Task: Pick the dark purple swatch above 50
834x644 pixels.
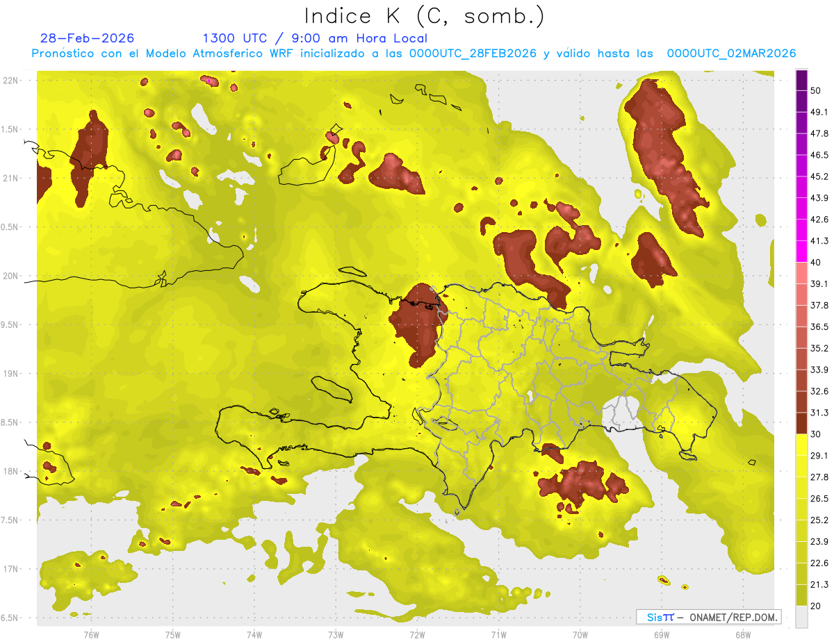Action: tap(801, 80)
